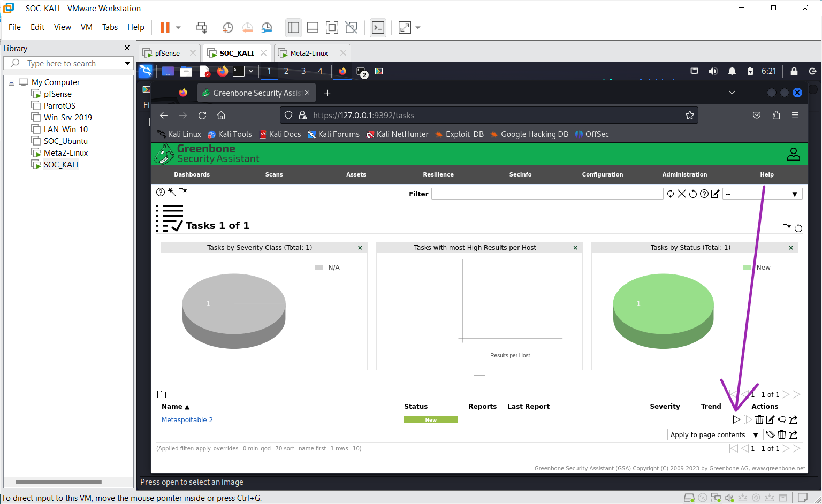
Task: Open the task wizard wand icon
Action: [171, 192]
